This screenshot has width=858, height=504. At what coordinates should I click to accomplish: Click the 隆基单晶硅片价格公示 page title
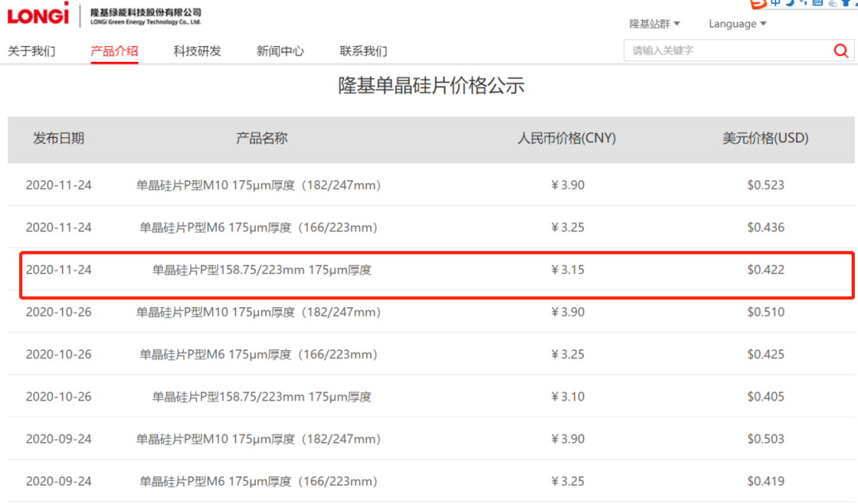point(431,86)
